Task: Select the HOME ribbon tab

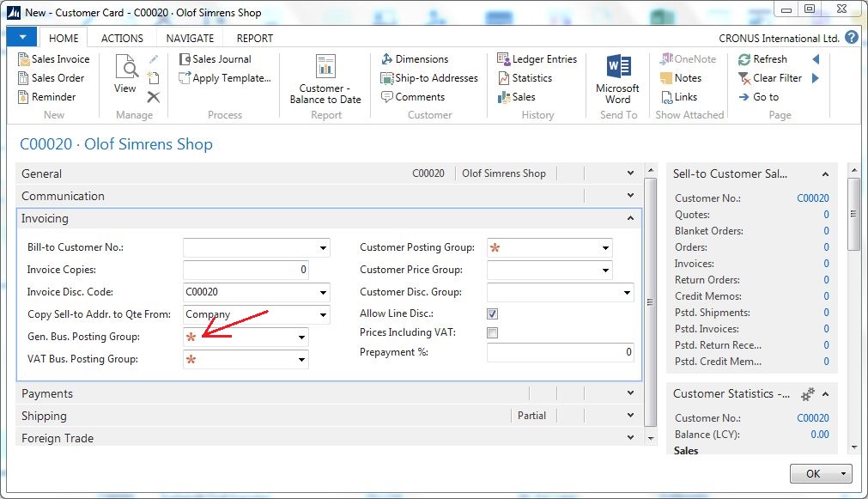Action: click(x=64, y=38)
